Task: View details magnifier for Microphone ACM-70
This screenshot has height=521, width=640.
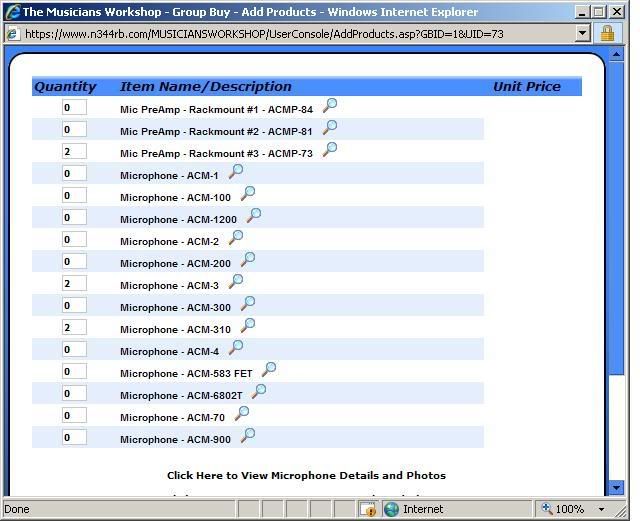Action: click(242, 414)
